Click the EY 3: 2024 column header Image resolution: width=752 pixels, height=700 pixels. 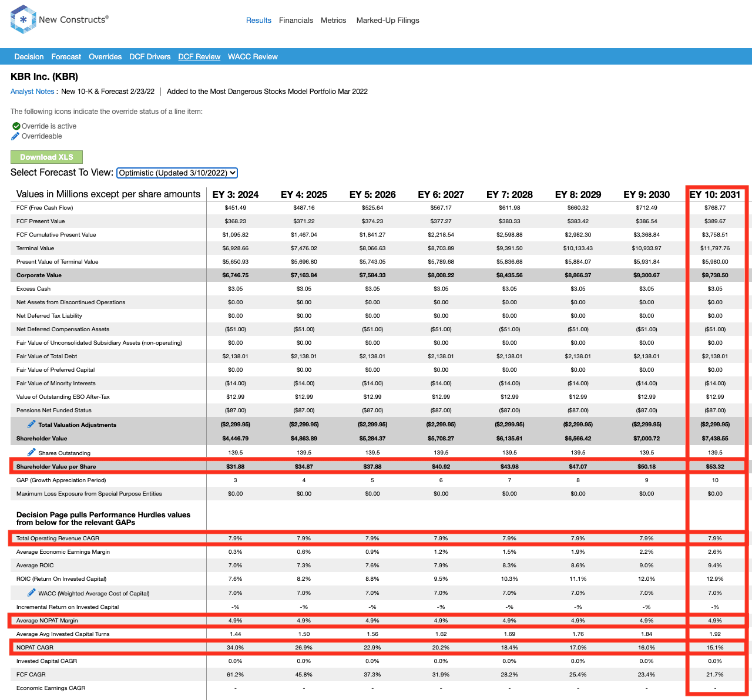(x=236, y=194)
